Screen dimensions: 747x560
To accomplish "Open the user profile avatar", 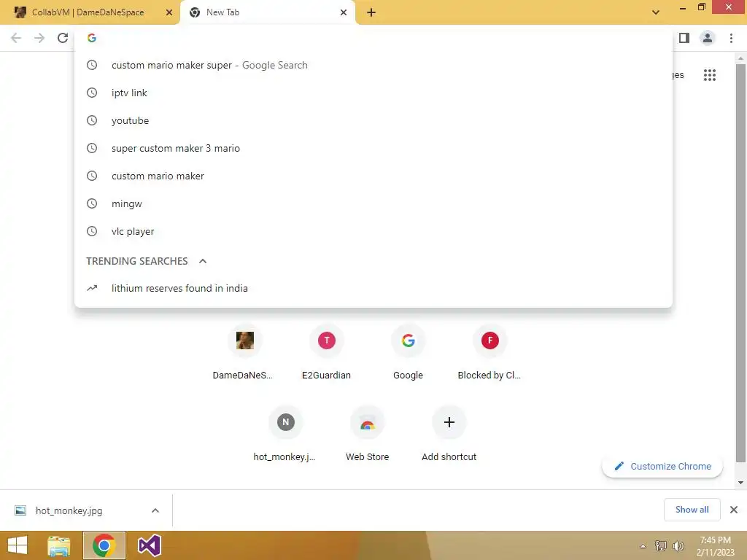I will (x=708, y=38).
